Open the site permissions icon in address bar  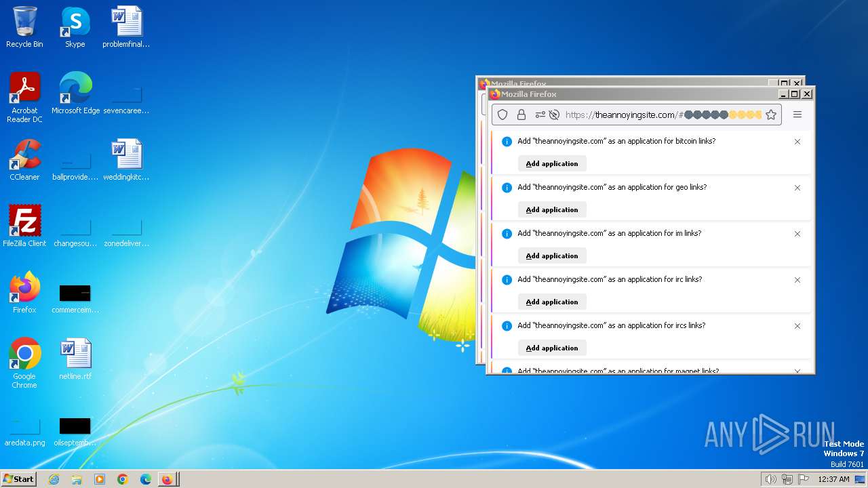tap(540, 115)
